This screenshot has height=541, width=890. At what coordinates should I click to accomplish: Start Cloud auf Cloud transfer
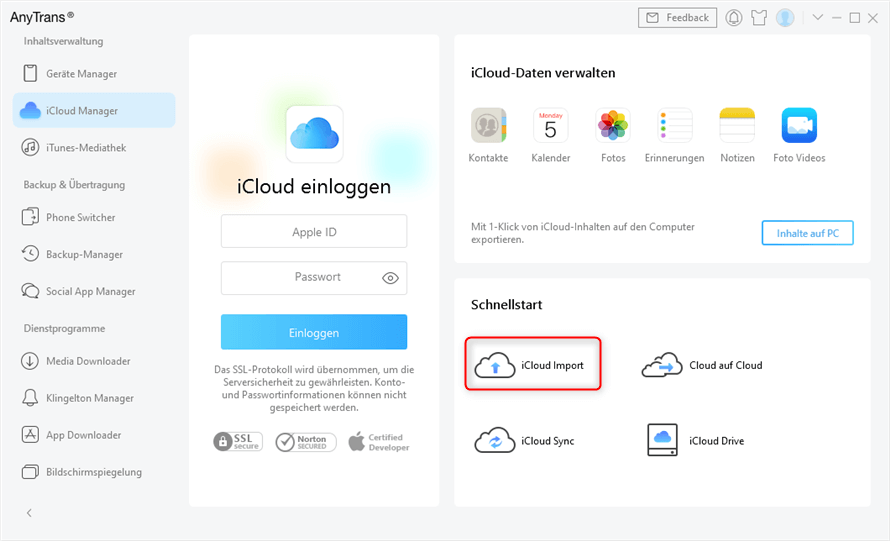pyautogui.click(x=702, y=365)
